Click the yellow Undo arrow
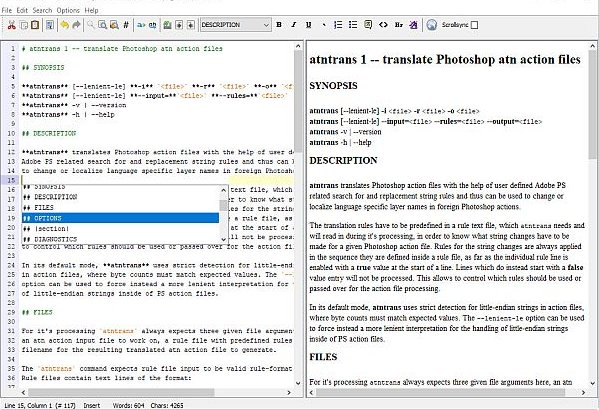The height and width of the screenshot is (410, 599). tap(65, 25)
